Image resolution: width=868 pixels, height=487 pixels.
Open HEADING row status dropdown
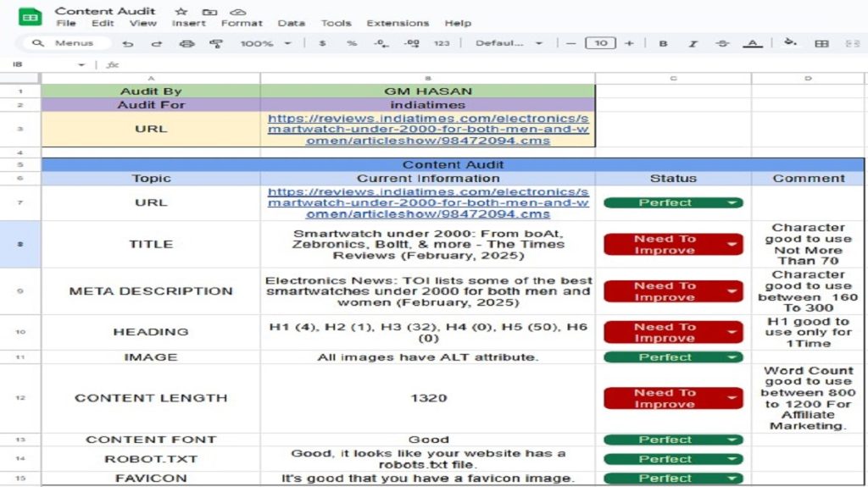pyautogui.click(x=673, y=332)
